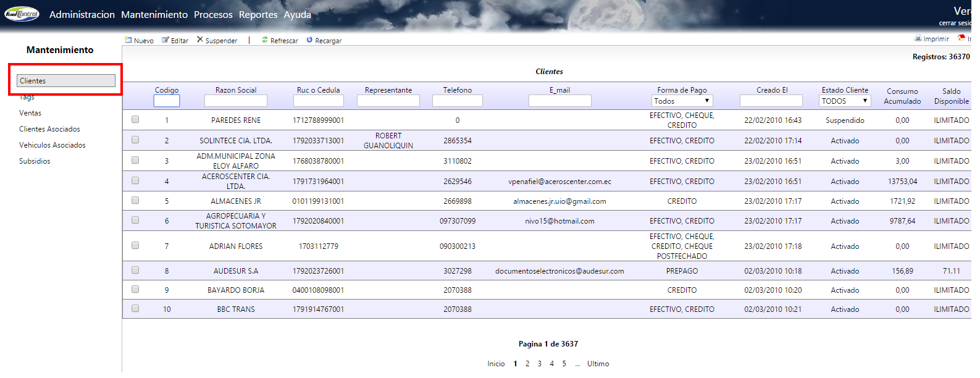Viewport: 980px width, 378px height.
Task: Click the Razon Social filter field
Action: 235,101
